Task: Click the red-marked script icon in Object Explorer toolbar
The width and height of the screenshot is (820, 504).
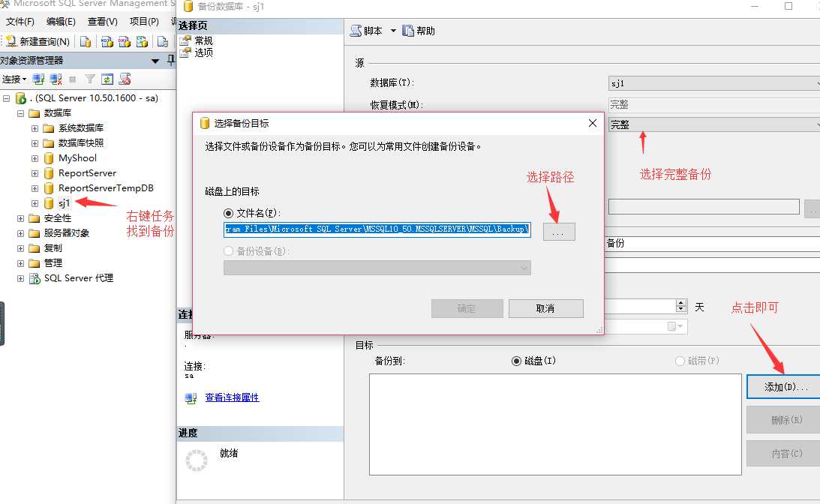Action: [x=125, y=79]
